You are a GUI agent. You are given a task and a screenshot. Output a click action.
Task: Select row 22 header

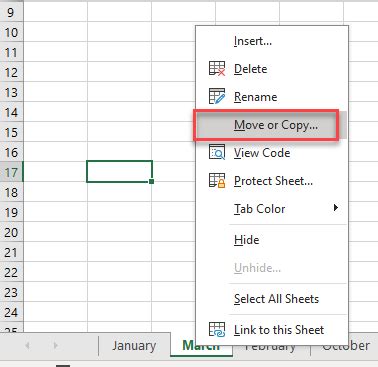(x=11, y=272)
